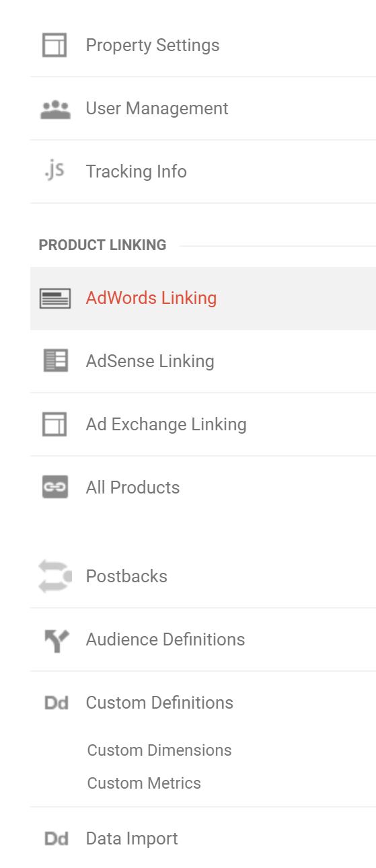Click the Postbacks arrows icon
376x868 pixels.
55,576
